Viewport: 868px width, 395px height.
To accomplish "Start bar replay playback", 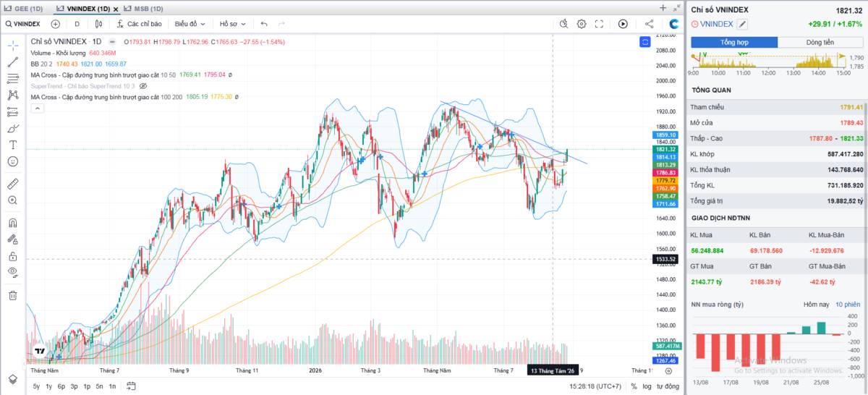I will [623, 24].
